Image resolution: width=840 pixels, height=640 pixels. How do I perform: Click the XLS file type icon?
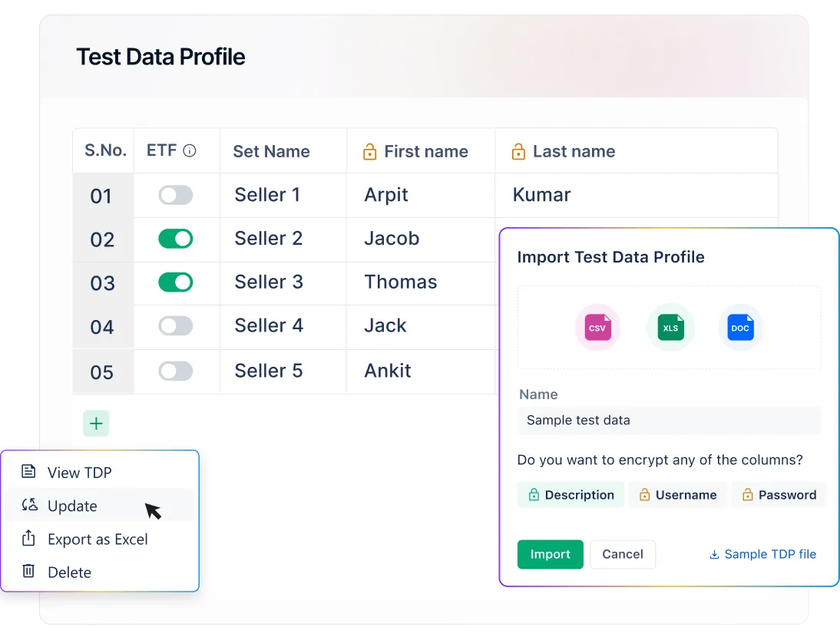(670, 328)
